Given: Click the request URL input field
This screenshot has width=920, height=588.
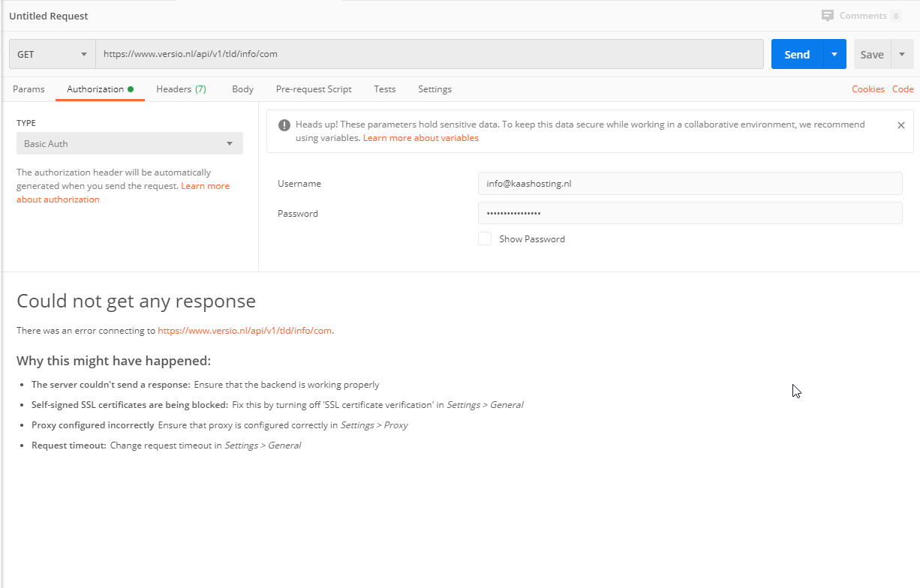Looking at the screenshot, I should click(429, 55).
